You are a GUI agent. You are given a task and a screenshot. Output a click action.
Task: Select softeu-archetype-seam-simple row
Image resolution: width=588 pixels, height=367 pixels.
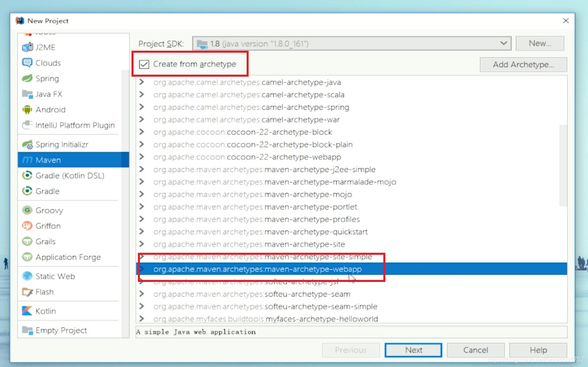351,306
